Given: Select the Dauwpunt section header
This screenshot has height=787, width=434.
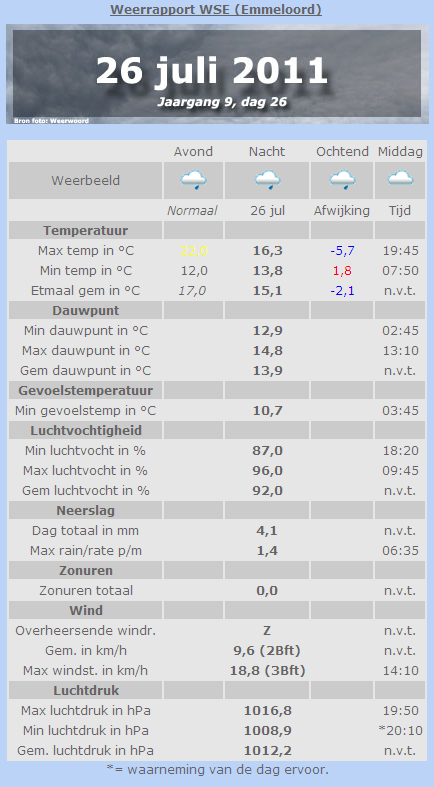Looking at the screenshot, I should (x=85, y=310).
